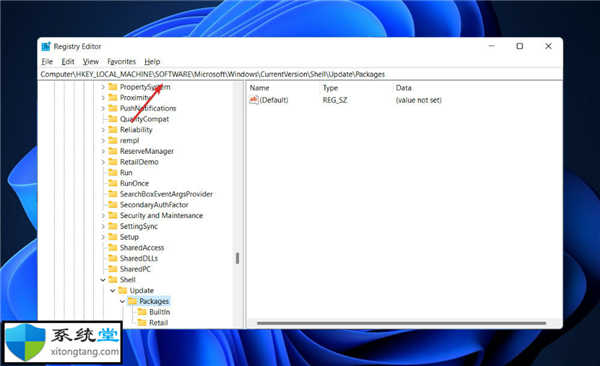Select the BuiltIn key label
The height and width of the screenshot is (366, 600).
[160, 312]
